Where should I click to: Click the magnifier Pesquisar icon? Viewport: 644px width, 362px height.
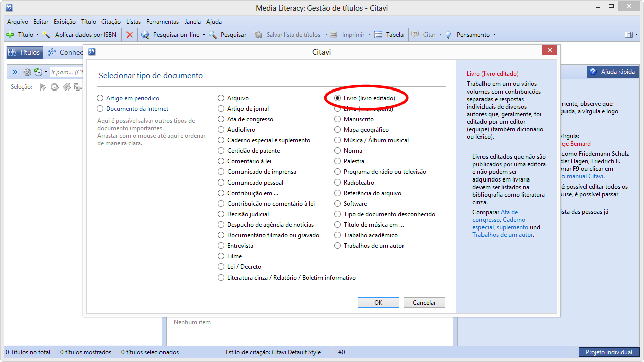pos(213,35)
